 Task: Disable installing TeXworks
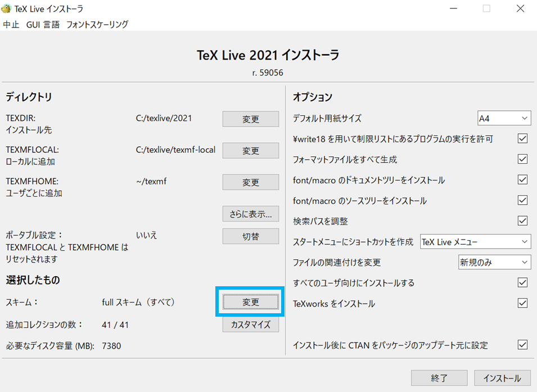click(x=522, y=303)
